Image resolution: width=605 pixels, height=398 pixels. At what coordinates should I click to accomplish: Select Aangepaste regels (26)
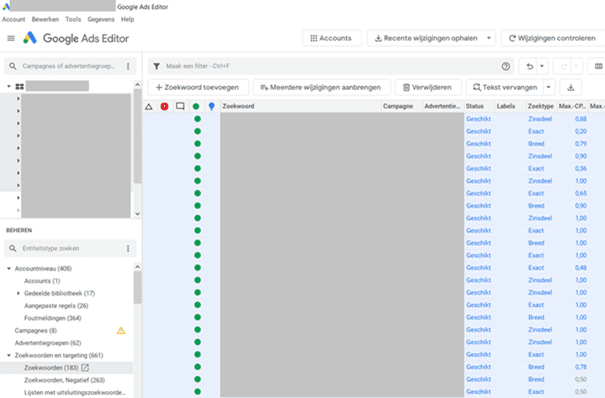(56, 306)
